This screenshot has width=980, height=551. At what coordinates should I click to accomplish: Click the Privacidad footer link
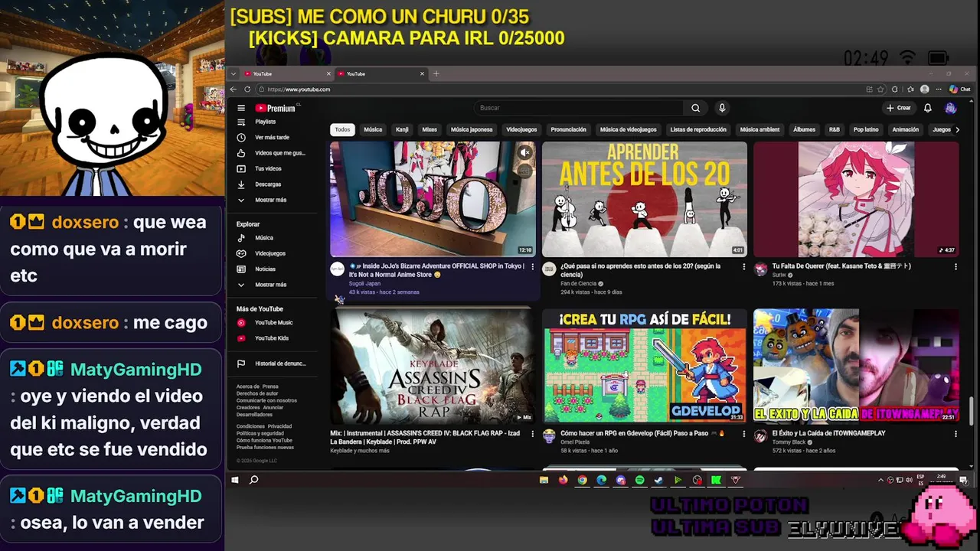click(279, 426)
